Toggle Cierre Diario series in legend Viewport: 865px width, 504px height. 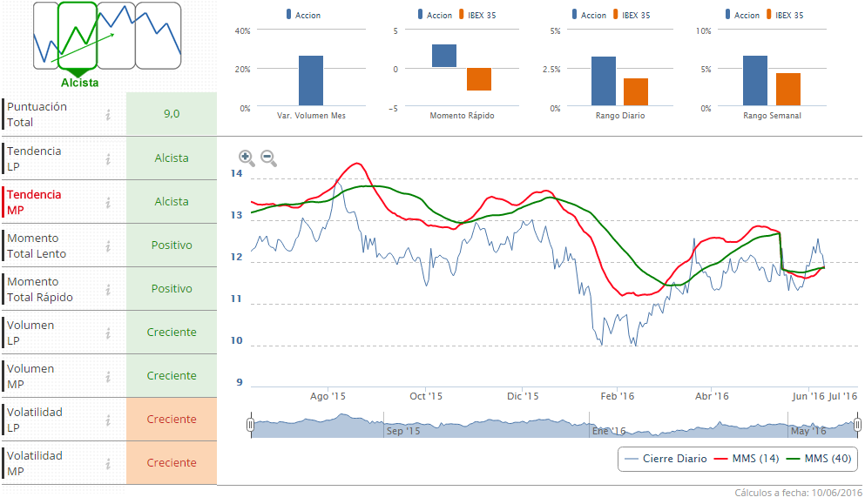click(x=666, y=459)
